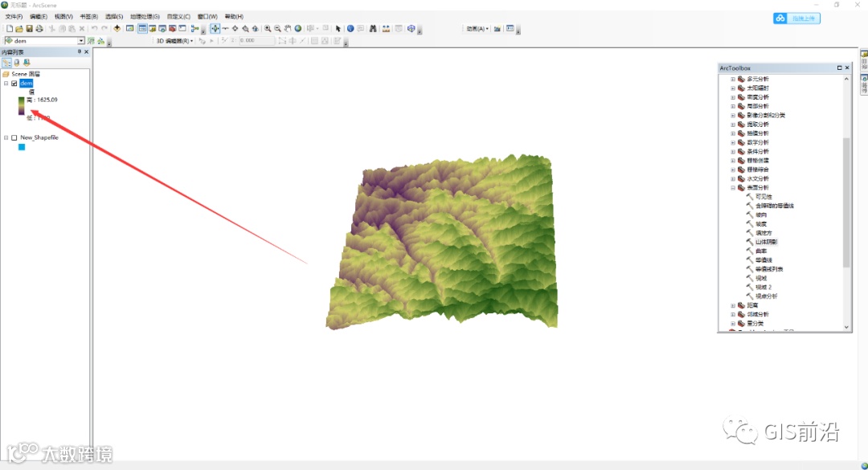The width and height of the screenshot is (868, 470).
Task: Collapse the dem layer tree node
Action: 6,83
